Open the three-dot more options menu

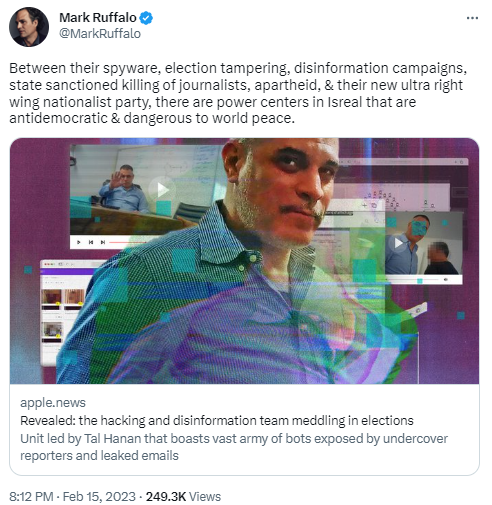(x=472, y=18)
